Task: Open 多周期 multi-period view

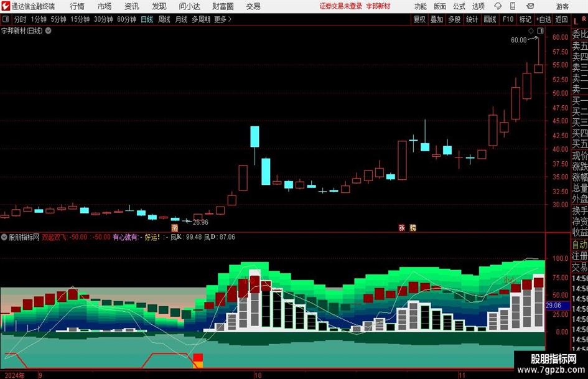Action: [201, 19]
